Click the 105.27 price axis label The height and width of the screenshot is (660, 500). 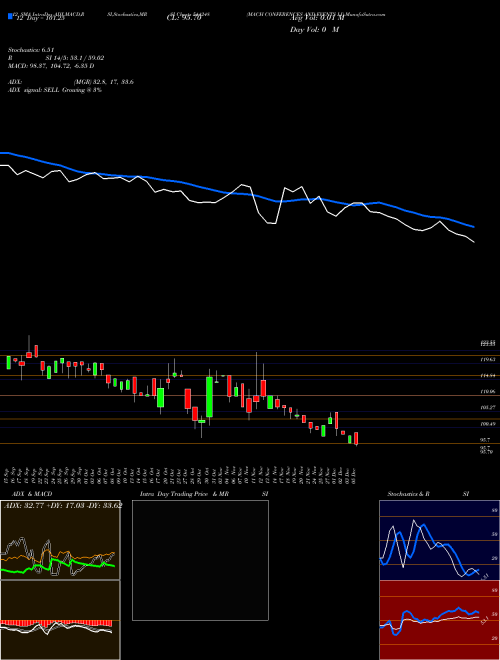pos(488,408)
